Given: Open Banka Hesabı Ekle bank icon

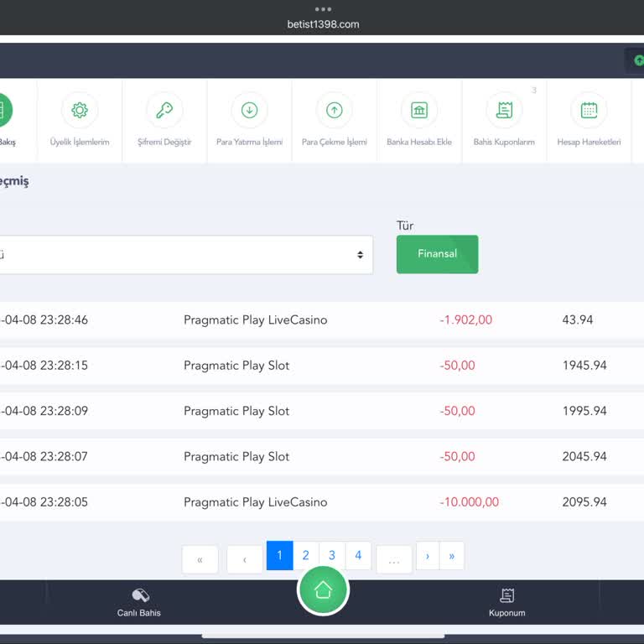Looking at the screenshot, I should click(x=419, y=110).
